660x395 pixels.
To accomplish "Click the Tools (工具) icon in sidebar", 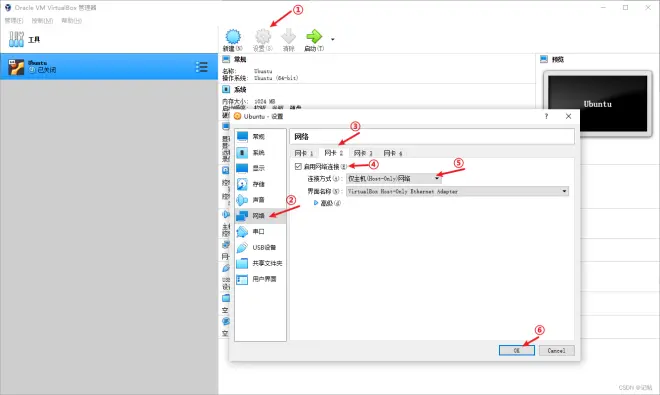I will point(16,39).
